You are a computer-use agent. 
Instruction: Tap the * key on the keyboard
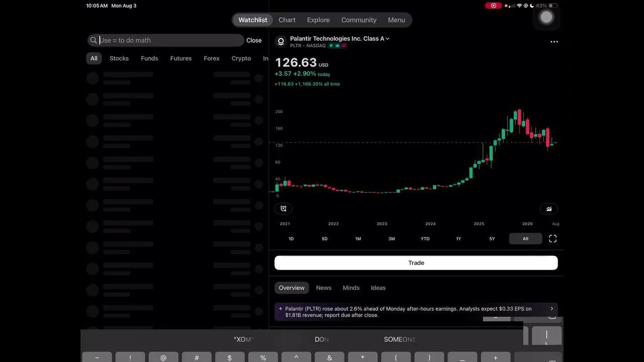[x=363, y=357]
